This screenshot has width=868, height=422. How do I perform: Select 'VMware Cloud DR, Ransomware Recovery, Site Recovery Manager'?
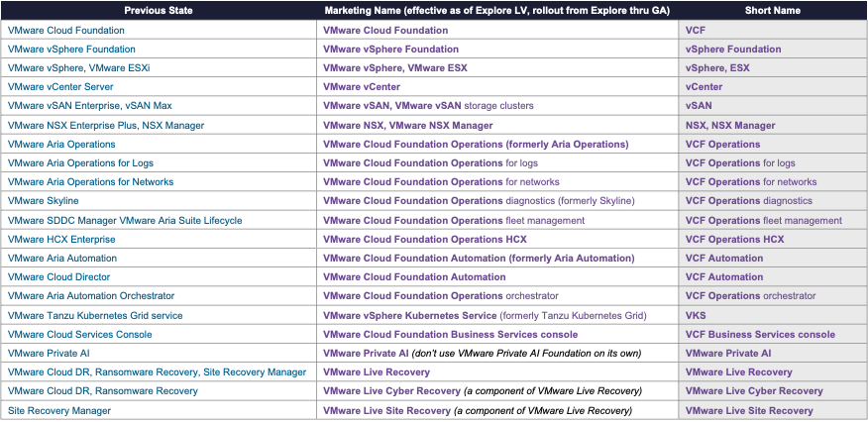[159, 372]
